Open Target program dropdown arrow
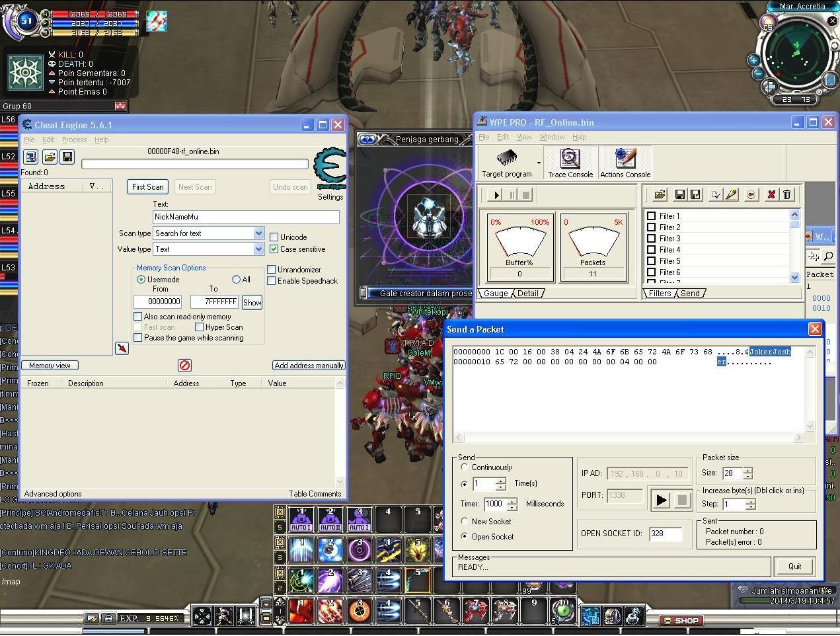 click(x=539, y=163)
